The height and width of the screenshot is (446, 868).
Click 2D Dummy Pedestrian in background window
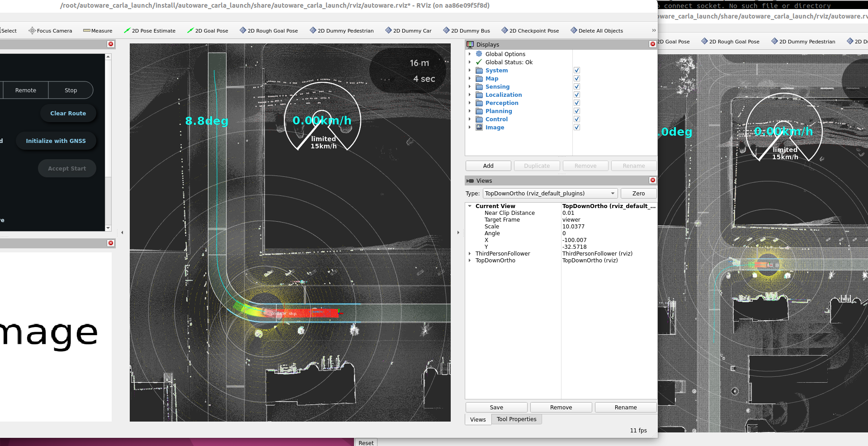(803, 42)
